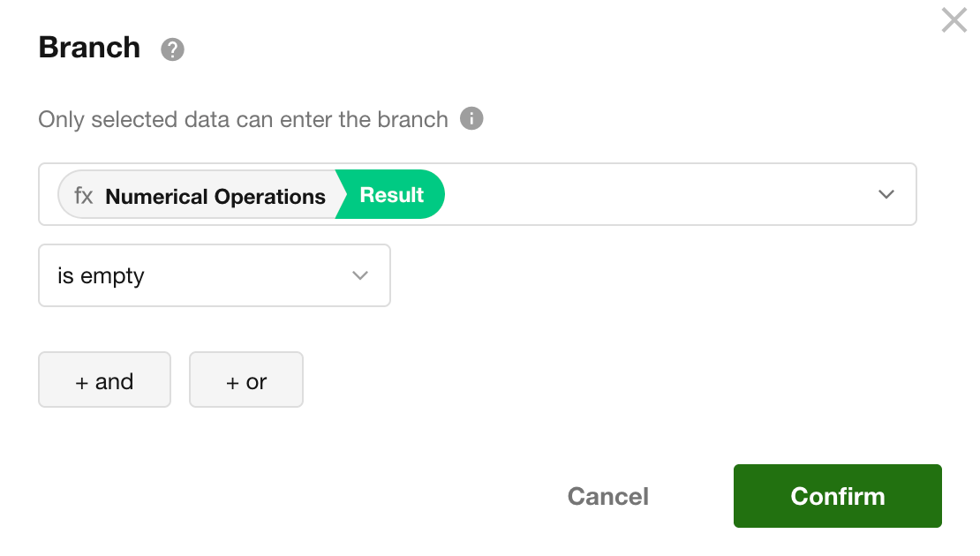Close the Branch dialog with the X
This screenshot has width=980, height=556.
[954, 20]
